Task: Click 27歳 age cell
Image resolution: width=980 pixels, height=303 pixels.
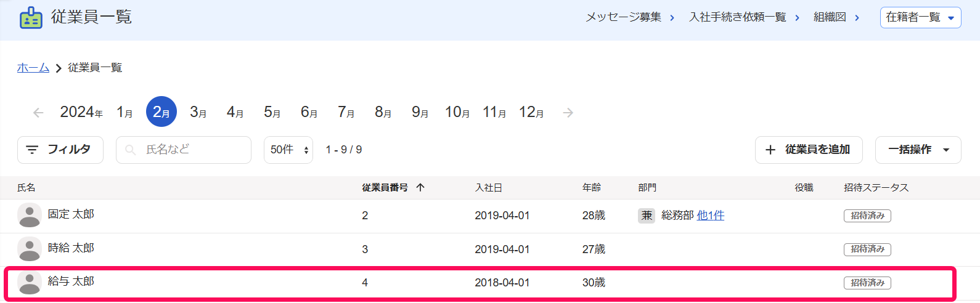Action: click(594, 249)
